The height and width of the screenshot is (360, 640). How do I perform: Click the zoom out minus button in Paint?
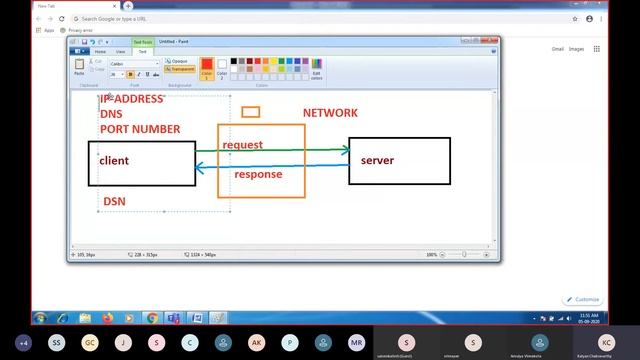[442, 255]
